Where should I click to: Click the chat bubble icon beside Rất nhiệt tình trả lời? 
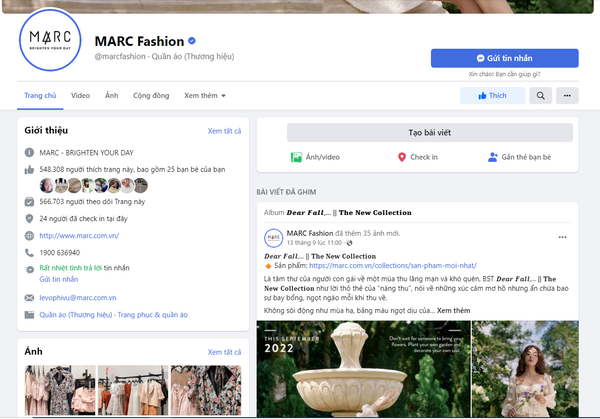click(x=29, y=270)
